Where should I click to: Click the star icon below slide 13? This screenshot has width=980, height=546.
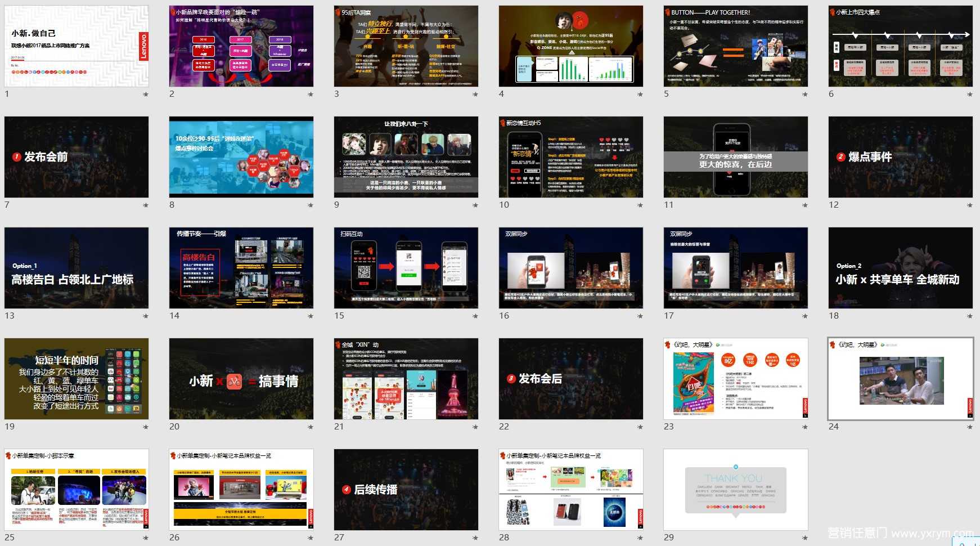pyautogui.click(x=146, y=316)
